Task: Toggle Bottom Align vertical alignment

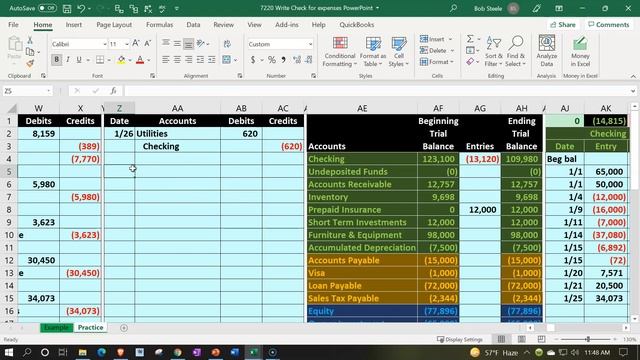Action: 188,44
